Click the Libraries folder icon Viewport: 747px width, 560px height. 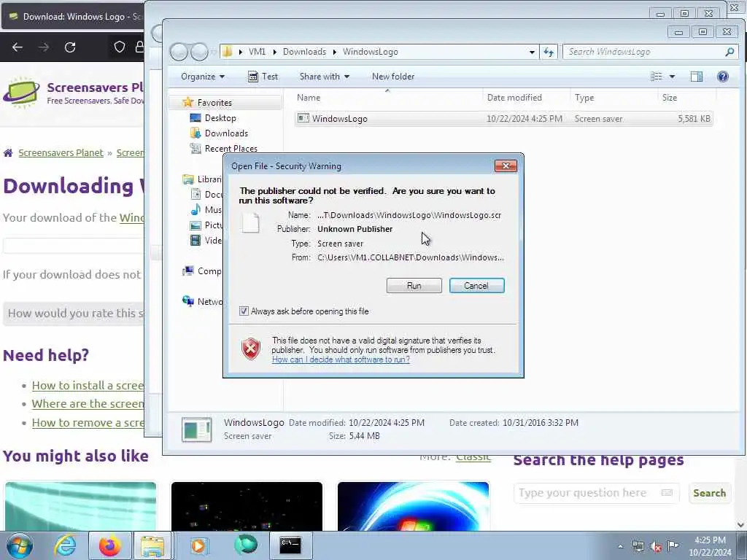click(189, 179)
